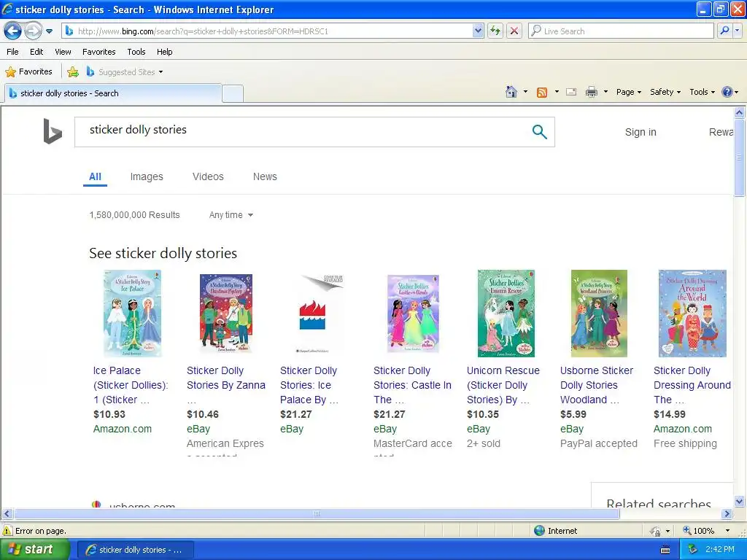
Task: Select the 'sticker dolly stories - Search' tab
Action: point(113,93)
